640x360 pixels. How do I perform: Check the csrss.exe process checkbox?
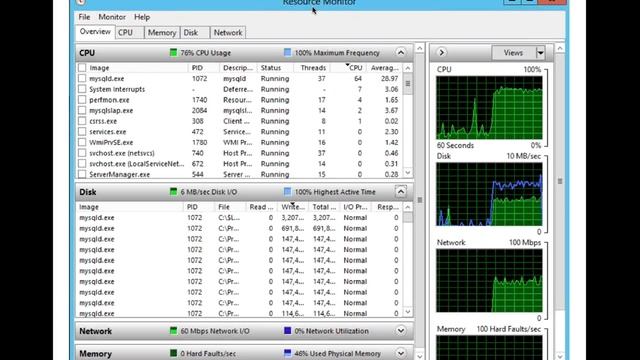(82, 121)
